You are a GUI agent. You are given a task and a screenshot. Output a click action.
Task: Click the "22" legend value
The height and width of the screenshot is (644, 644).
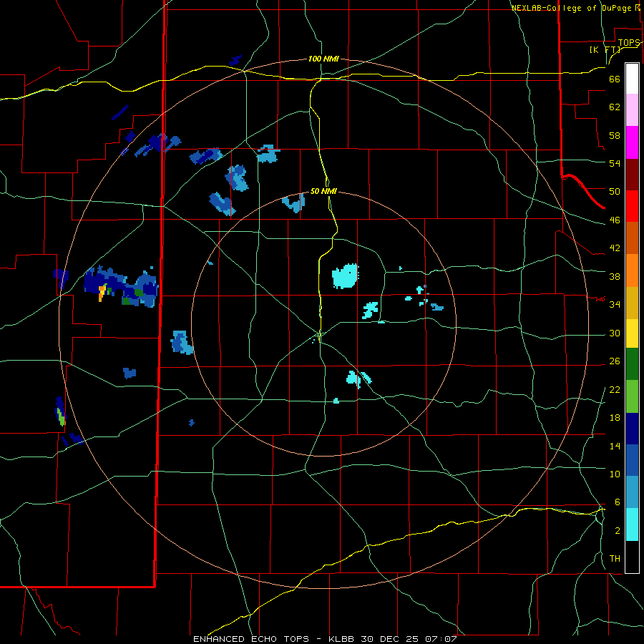point(615,389)
